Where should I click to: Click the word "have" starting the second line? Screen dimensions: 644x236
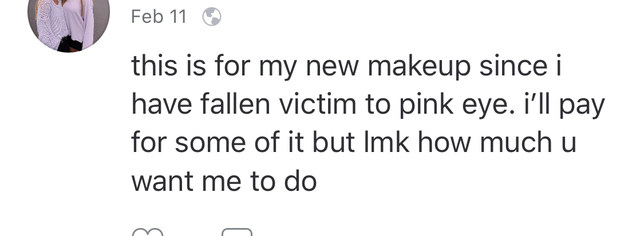pos(159,105)
